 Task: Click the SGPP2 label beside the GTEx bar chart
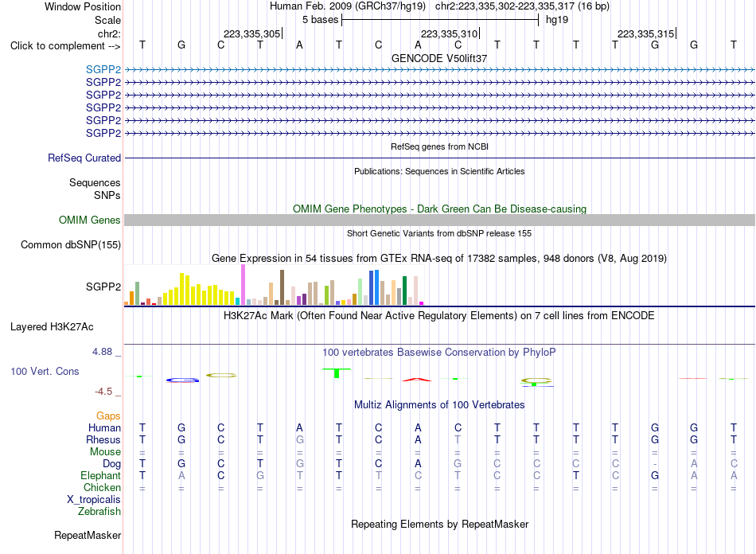click(x=103, y=287)
